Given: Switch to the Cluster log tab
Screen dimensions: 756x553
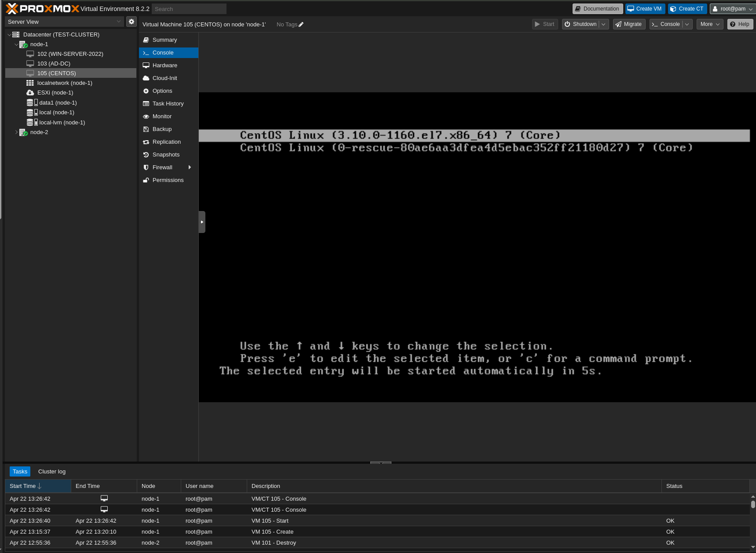Looking at the screenshot, I should coord(51,471).
